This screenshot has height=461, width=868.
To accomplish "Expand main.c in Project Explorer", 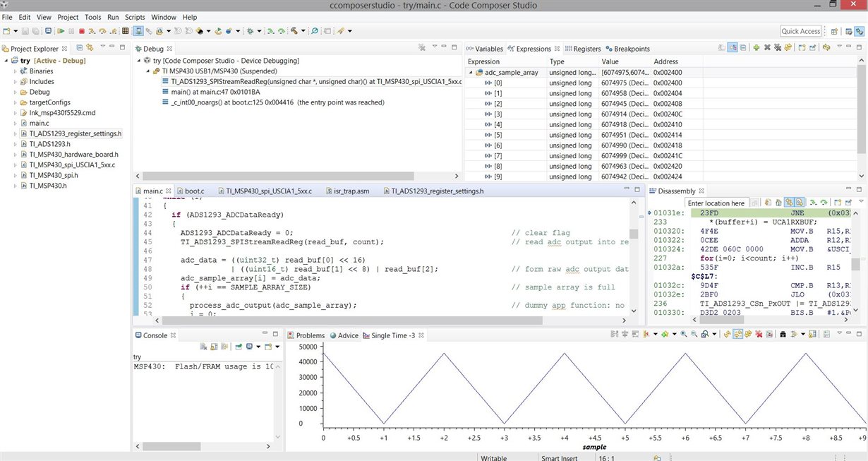I will click(15, 123).
